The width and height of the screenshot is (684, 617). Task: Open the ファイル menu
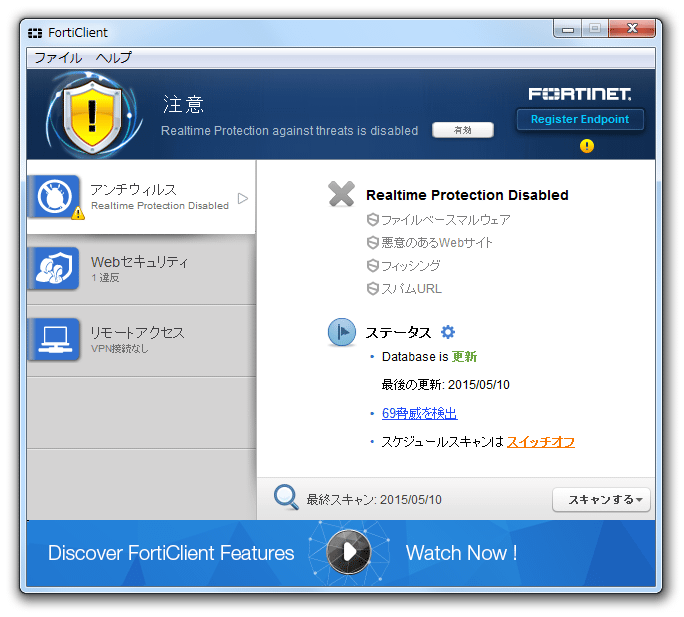[x=58, y=58]
